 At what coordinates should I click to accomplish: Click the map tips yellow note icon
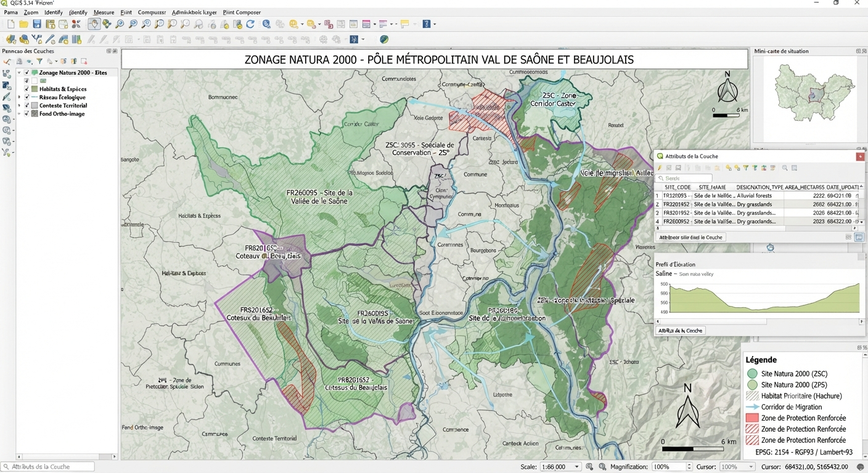(405, 24)
